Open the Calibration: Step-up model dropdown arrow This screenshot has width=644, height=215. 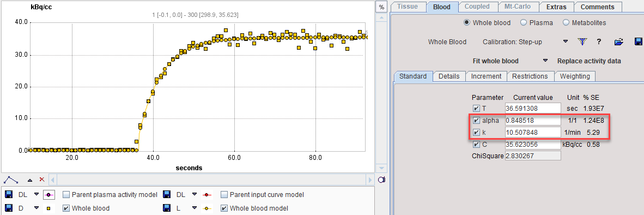566,41
